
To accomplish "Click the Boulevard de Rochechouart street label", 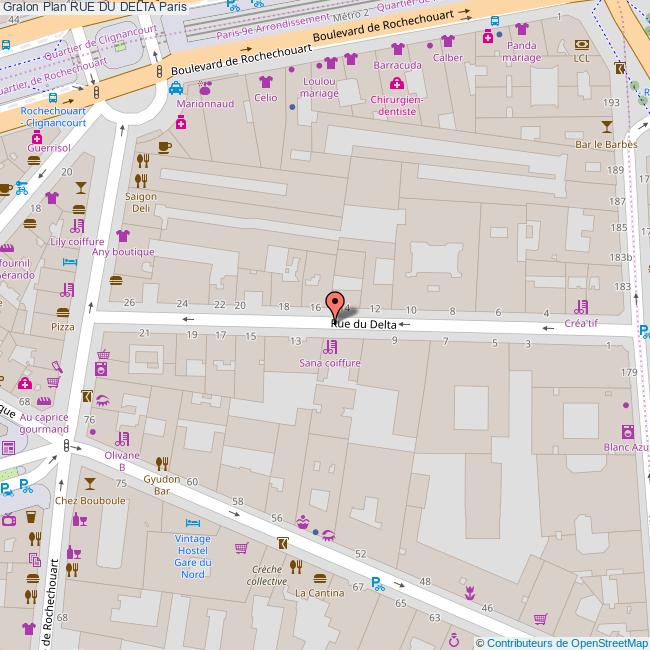I will tap(392, 27).
